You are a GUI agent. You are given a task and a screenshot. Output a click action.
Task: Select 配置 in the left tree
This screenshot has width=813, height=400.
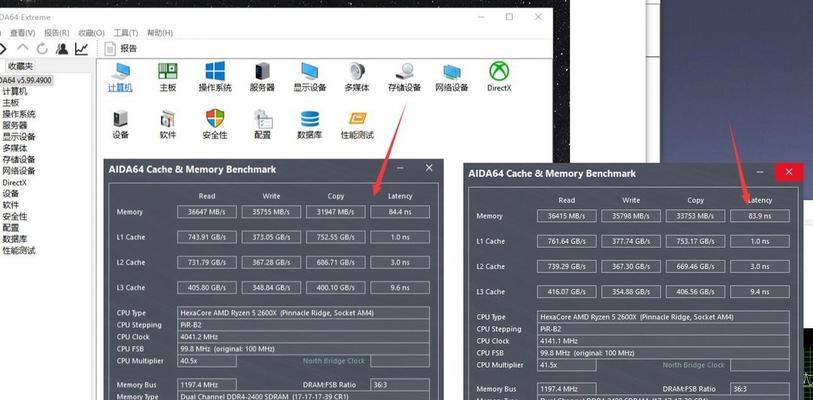[x=11, y=228]
